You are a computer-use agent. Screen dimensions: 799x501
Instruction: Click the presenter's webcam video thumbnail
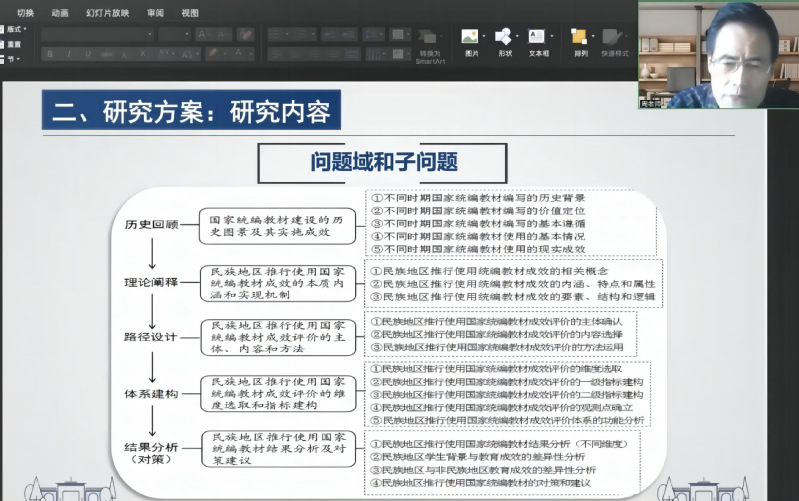coord(718,54)
